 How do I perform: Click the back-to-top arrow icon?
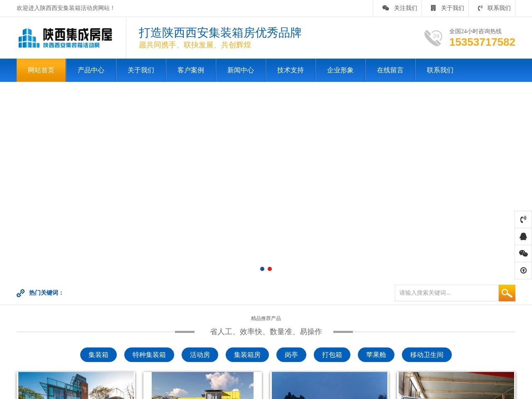tap(523, 270)
